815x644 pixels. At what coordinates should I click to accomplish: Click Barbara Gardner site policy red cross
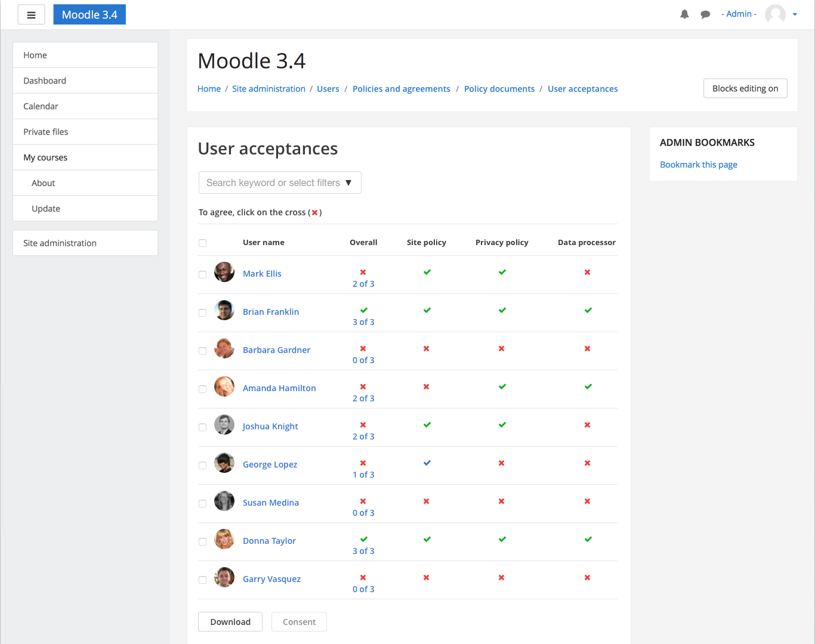(427, 349)
